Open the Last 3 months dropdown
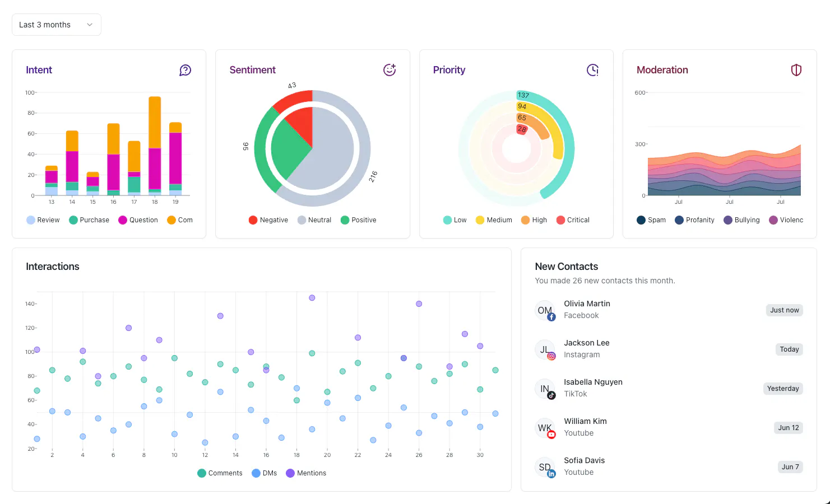Screen dimensions: 830x504 57,25
